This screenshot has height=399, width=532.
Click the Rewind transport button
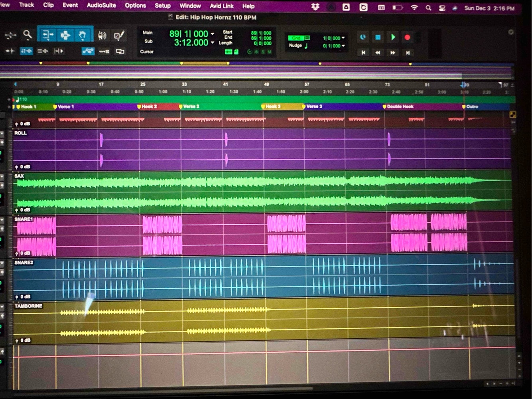point(378,52)
